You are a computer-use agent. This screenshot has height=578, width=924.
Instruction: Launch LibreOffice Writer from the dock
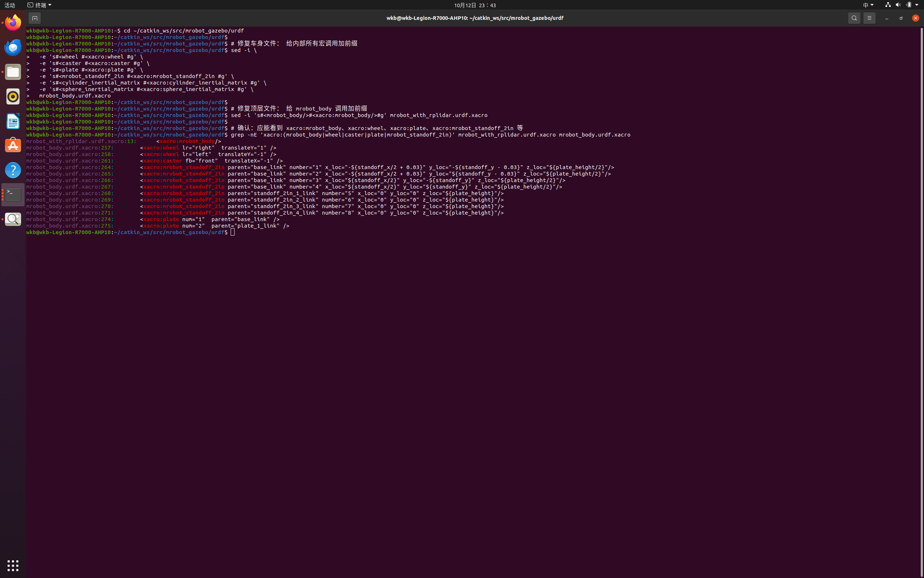pyautogui.click(x=13, y=121)
